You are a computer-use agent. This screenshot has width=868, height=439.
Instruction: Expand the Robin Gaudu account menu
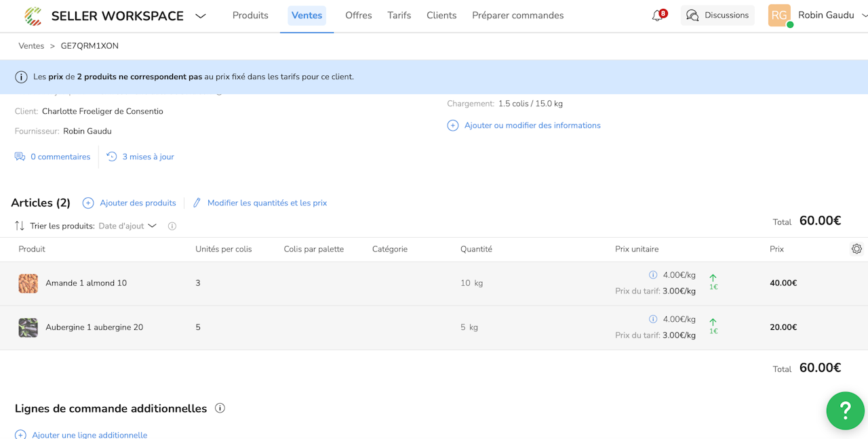[863, 16]
